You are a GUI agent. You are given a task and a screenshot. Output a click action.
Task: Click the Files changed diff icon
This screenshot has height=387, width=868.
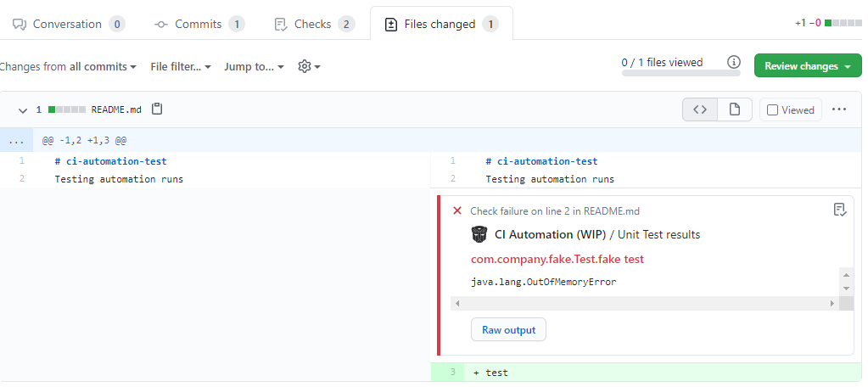click(x=391, y=25)
